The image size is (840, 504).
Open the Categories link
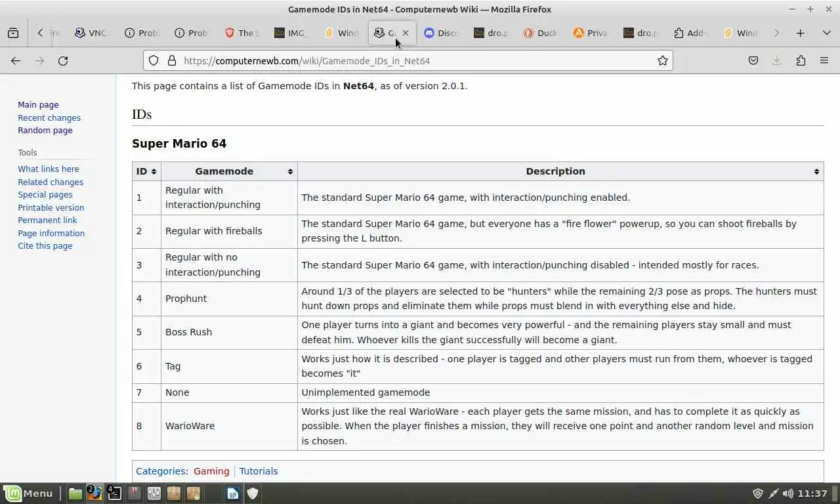coord(161,471)
